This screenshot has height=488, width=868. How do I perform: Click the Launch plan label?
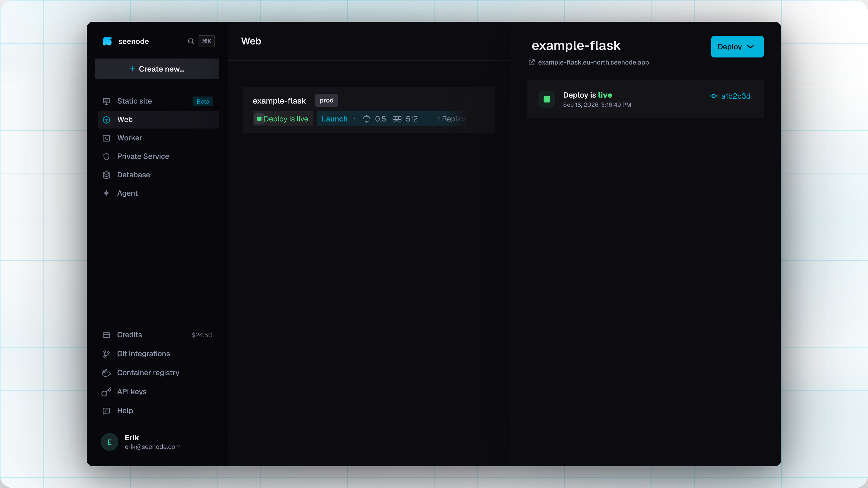[334, 119]
